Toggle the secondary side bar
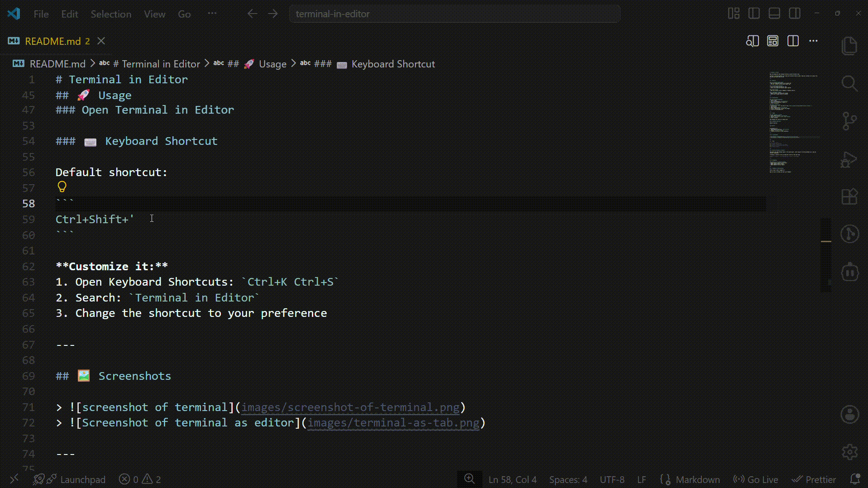Image resolution: width=868 pixels, height=488 pixels. pyautogui.click(x=795, y=14)
